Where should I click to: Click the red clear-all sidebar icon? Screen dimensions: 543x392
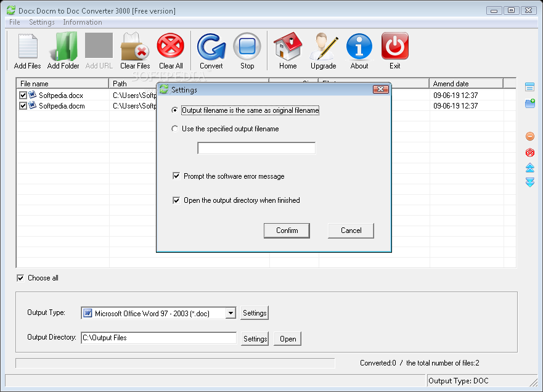coord(530,152)
